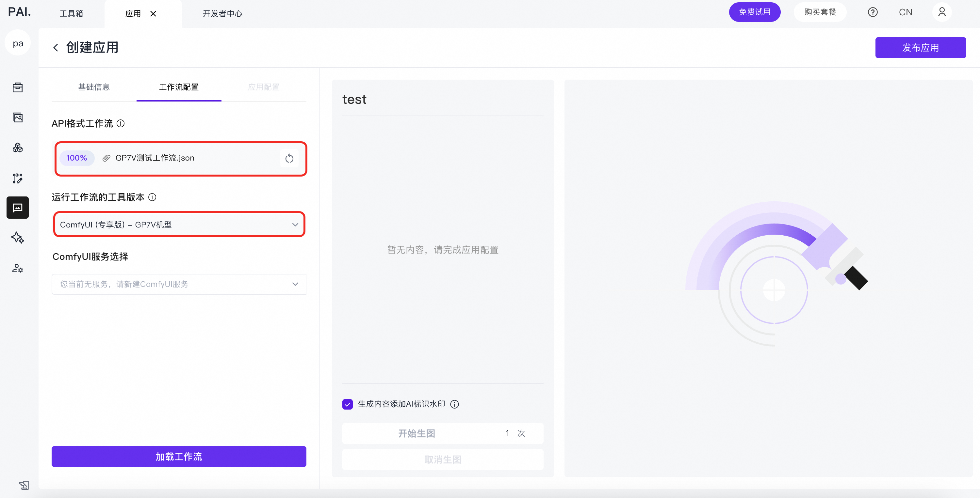This screenshot has height=498, width=980.
Task: Close the 应用 tab with X
Action: 153,14
